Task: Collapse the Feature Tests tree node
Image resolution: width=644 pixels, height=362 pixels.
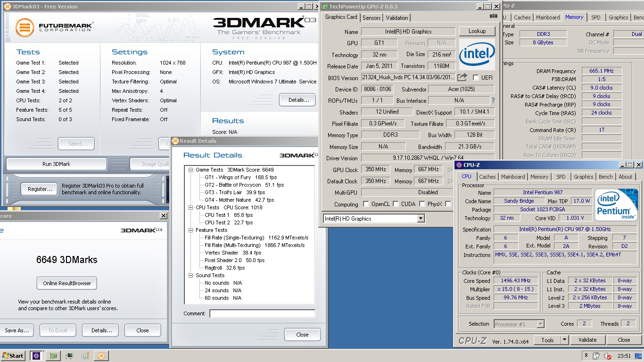Action: coord(191,230)
